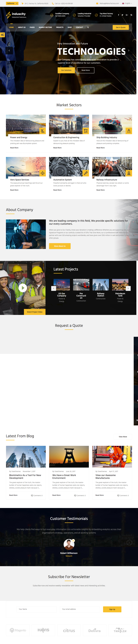Open the Pre Construction project thumbnail
The image size is (138, 644).
pos(81,285)
